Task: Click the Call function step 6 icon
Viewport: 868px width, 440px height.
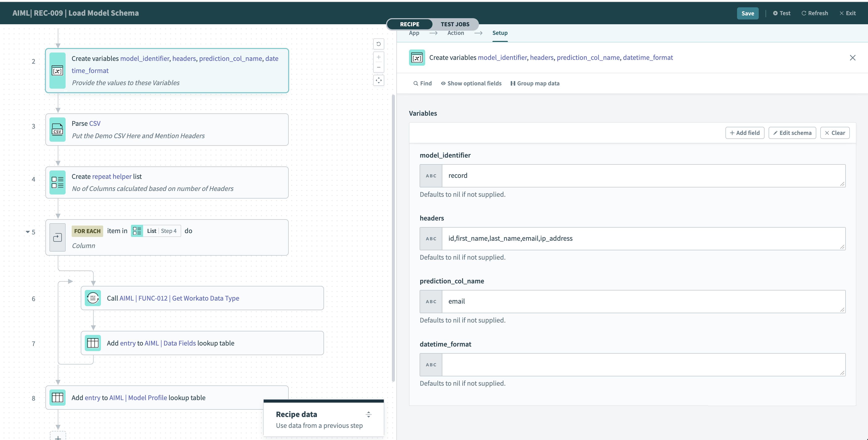Action: click(x=93, y=298)
